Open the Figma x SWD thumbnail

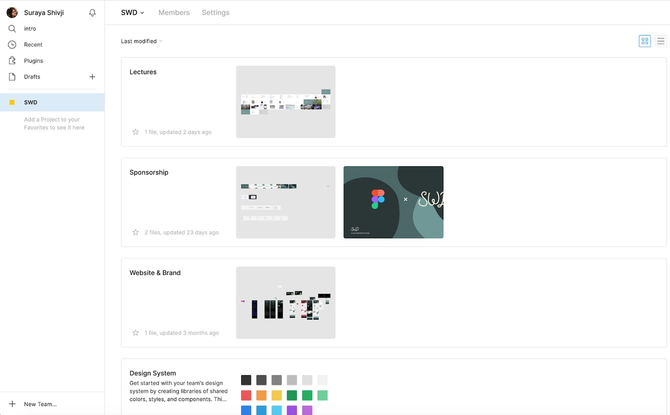click(394, 202)
